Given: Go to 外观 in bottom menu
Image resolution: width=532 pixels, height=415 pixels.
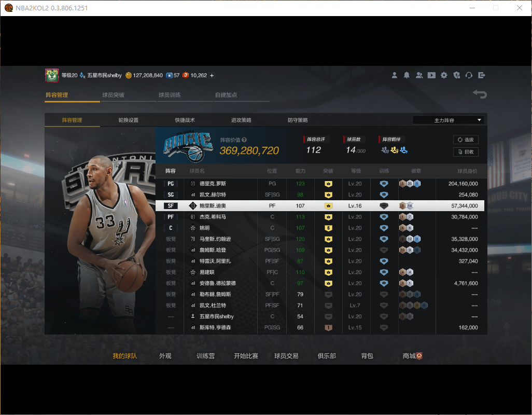Looking at the screenshot, I should click(x=165, y=356).
